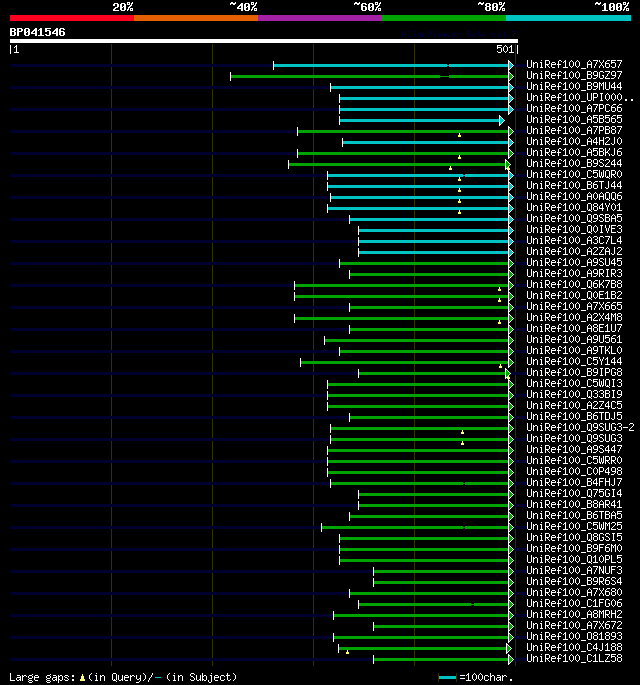
Task: Click the UniRef100_UPI000.. truncated label
Action: pos(580,97)
